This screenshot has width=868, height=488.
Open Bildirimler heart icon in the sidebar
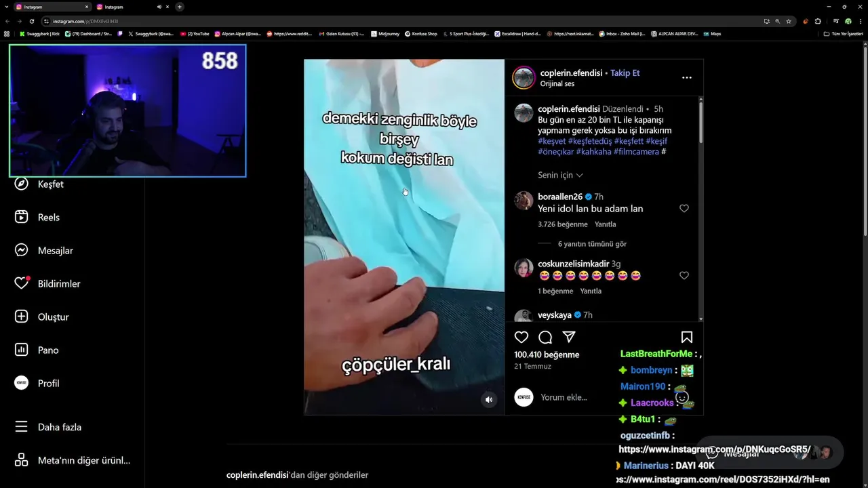click(x=22, y=283)
